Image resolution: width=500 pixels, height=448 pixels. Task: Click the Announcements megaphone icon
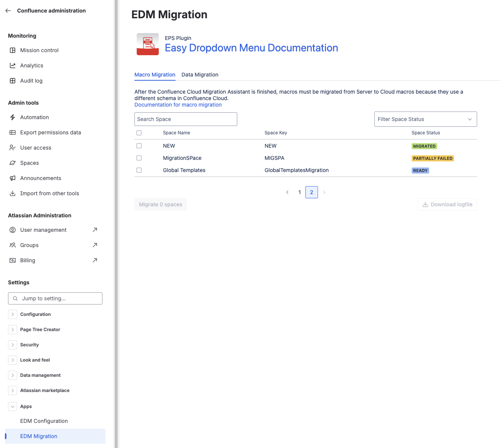tap(13, 178)
